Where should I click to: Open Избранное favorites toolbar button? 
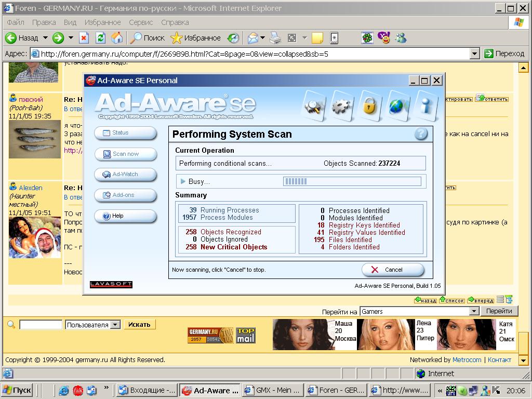tap(195, 38)
